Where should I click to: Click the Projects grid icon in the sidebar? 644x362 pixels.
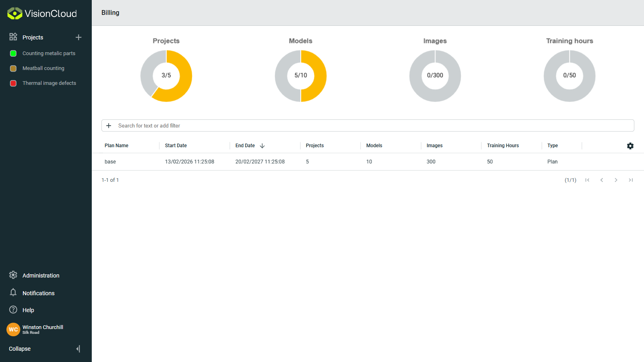tap(13, 37)
